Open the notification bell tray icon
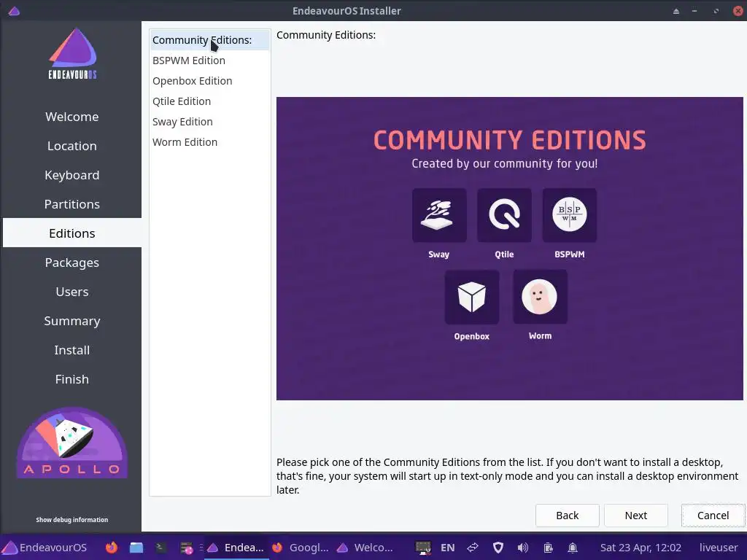Viewport: 747px width, 560px height. click(573, 548)
